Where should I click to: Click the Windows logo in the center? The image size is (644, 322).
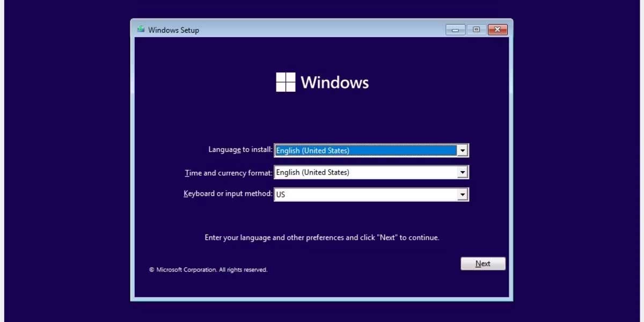[x=286, y=82]
